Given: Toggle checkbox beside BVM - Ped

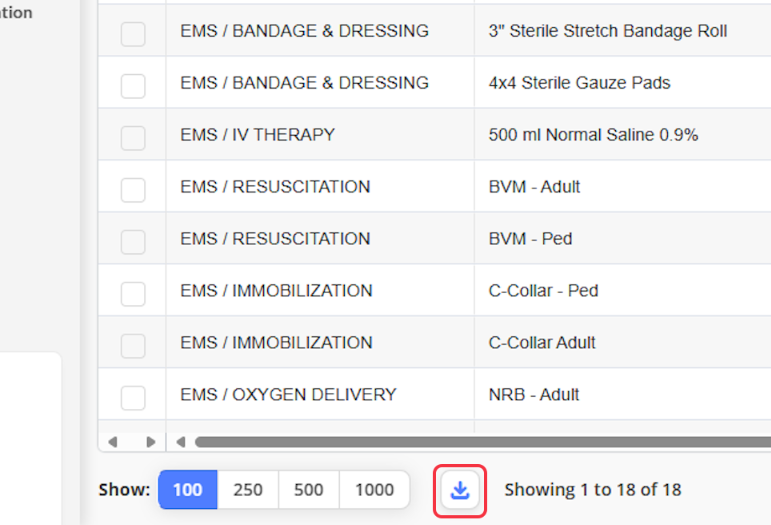Looking at the screenshot, I should tap(133, 241).
